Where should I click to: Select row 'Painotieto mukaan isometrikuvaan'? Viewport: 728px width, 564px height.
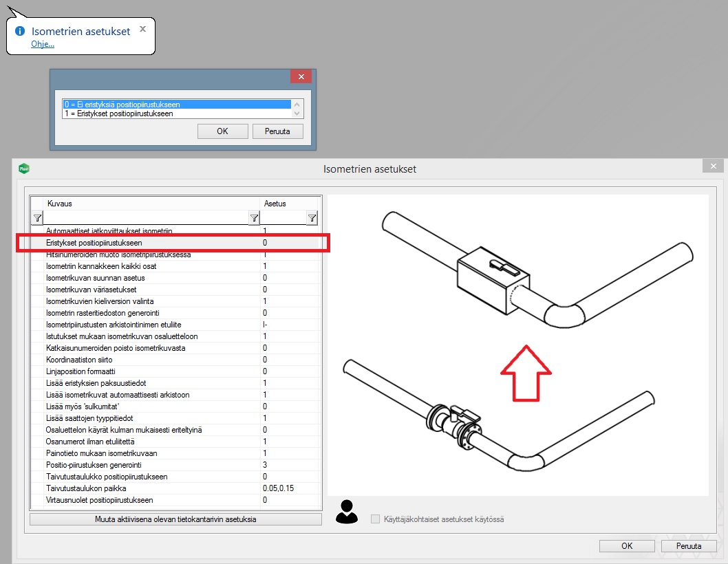(175, 453)
